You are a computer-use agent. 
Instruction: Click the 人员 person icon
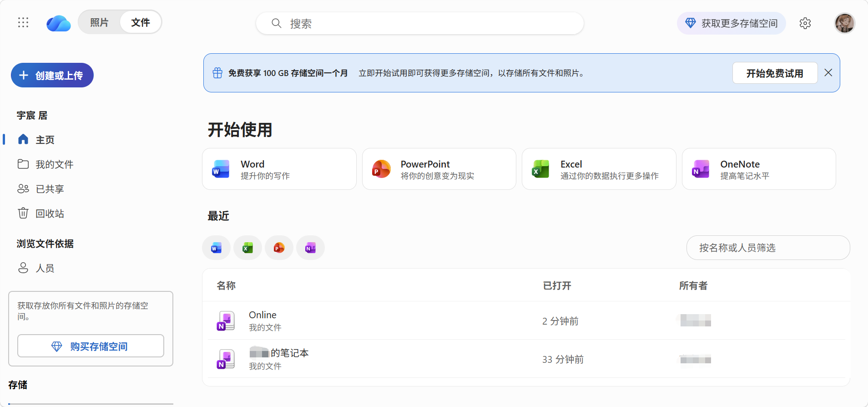(x=23, y=268)
